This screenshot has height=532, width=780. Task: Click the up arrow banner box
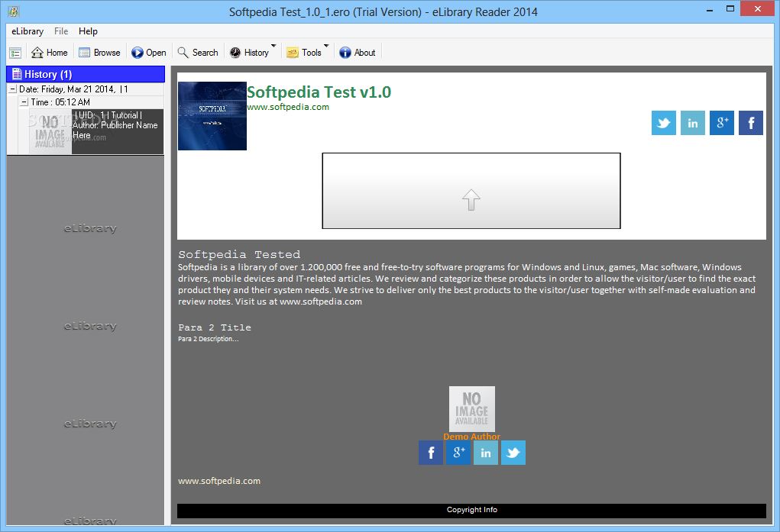471,191
